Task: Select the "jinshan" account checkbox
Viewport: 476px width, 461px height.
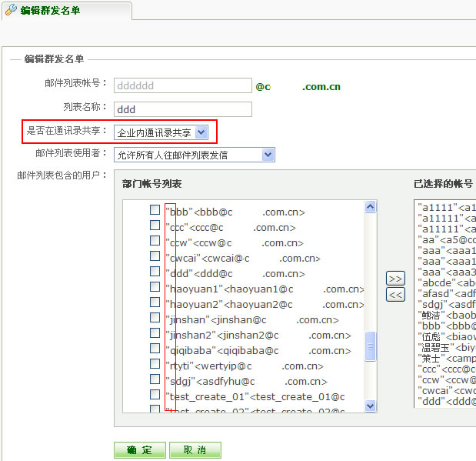Action: point(155,319)
